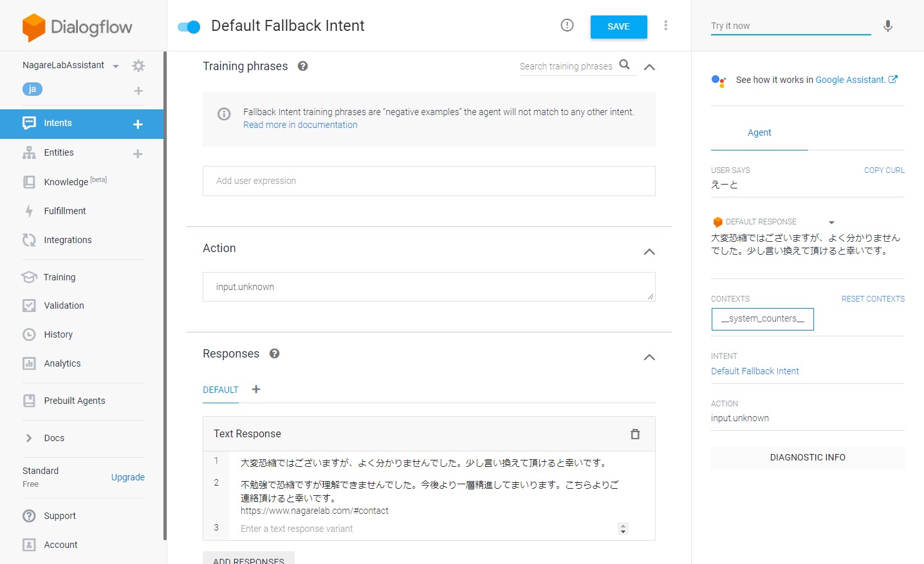The image size is (924, 564).
Task: Click the Dialogflow logo
Action: click(77, 27)
